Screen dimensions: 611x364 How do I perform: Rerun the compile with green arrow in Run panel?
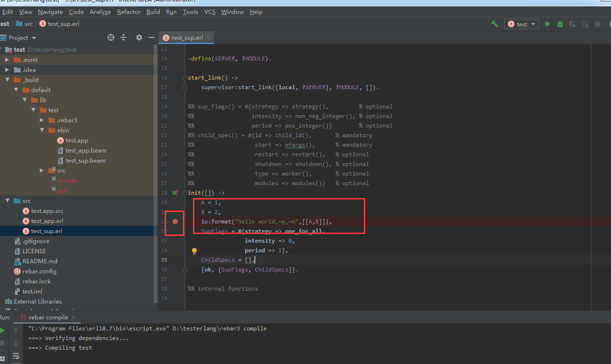tap(2, 330)
